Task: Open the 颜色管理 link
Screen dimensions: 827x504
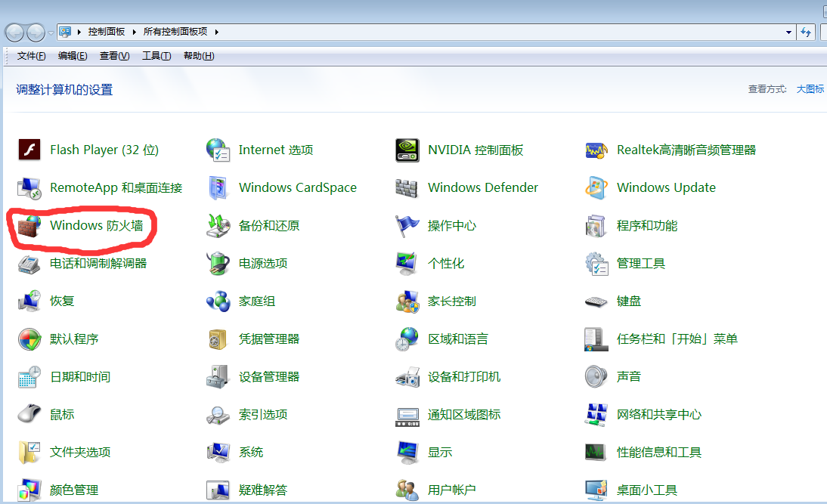Action: point(74,490)
